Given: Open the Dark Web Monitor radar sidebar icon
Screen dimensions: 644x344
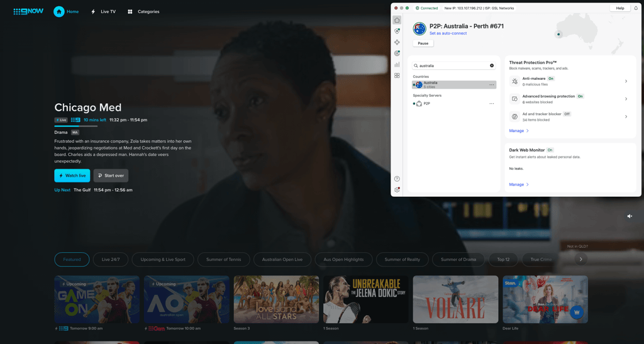Looking at the screenshot, I should pos(397,53).
